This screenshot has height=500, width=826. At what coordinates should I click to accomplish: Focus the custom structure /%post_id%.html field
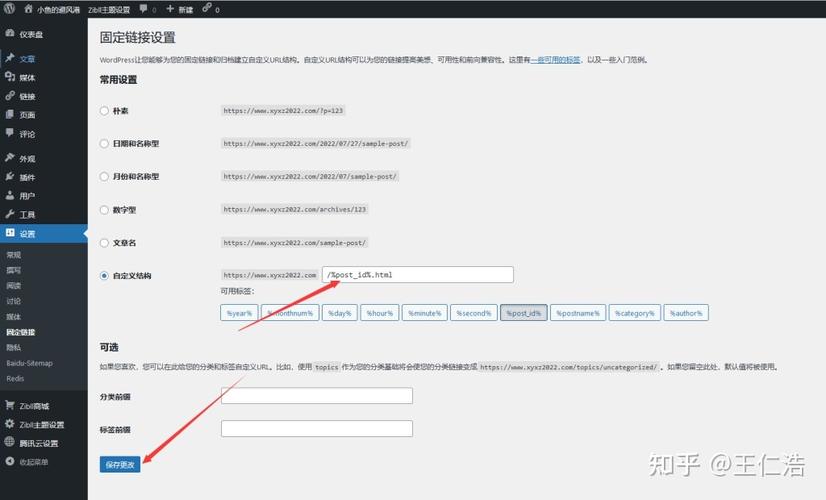pos(418,274)
